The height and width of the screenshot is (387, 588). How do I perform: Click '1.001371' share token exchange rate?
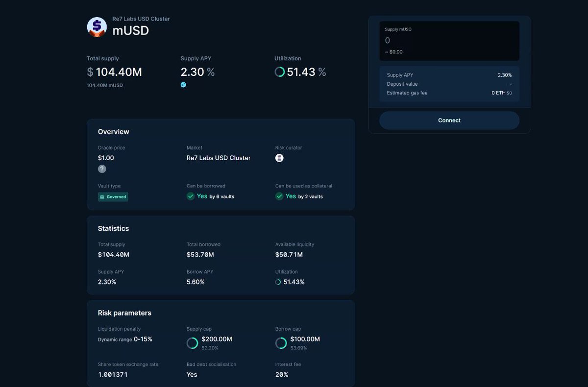(x=113, y=375)
